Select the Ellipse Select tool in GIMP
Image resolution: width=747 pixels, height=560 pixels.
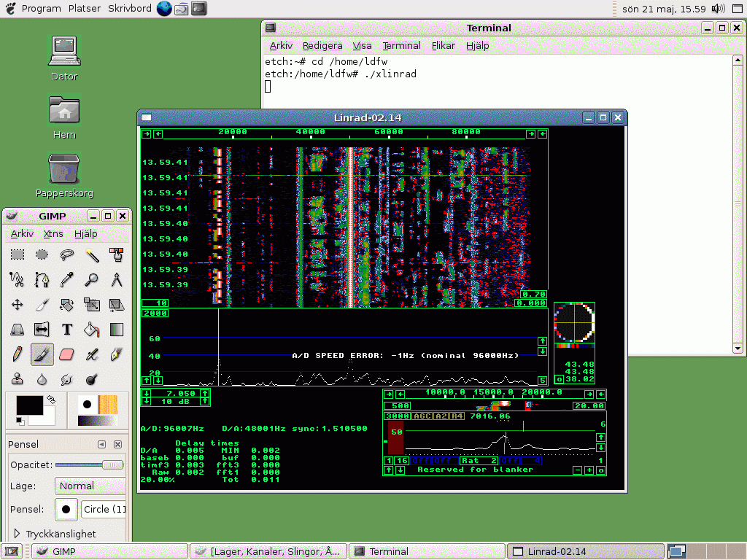click(42, 254)
